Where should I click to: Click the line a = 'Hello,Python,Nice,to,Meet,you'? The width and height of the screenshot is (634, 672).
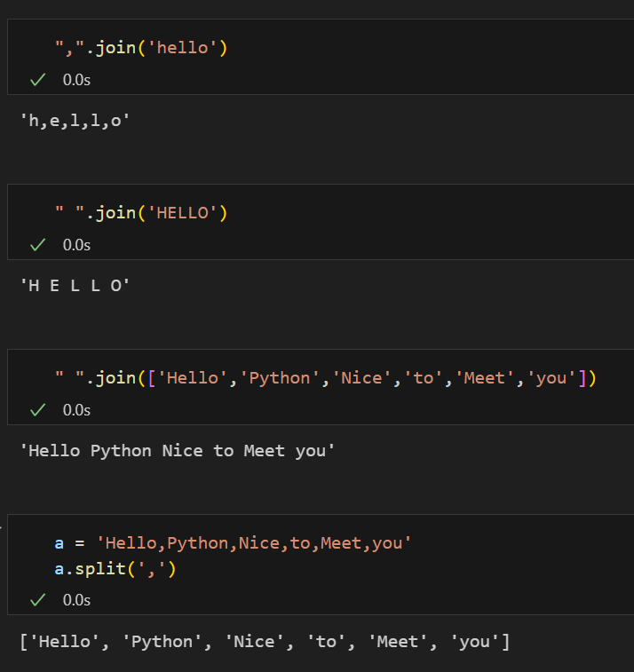(x=233, y=543)
